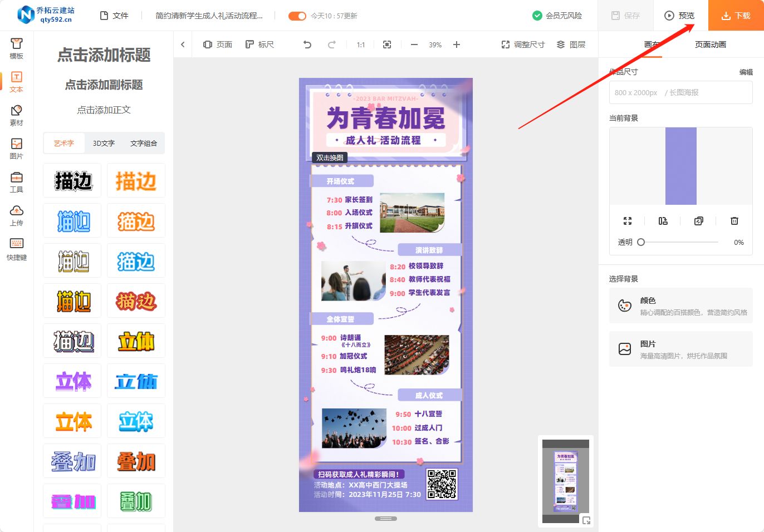764x532 pixels.
Task: Click 点击添加副标题 to add a subheading
Action: pyautogui.click(x=104, y=85)
